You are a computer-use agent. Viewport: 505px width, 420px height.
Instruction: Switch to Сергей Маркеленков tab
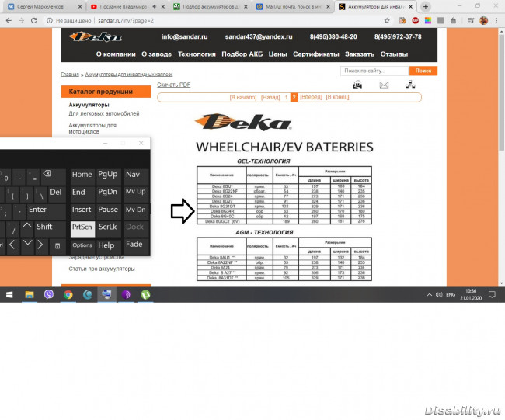click(44, 6)
